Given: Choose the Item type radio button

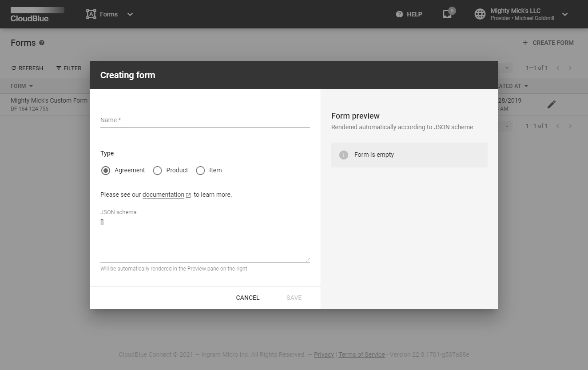Looking at the screenshot, I should [x=200, y=171].
